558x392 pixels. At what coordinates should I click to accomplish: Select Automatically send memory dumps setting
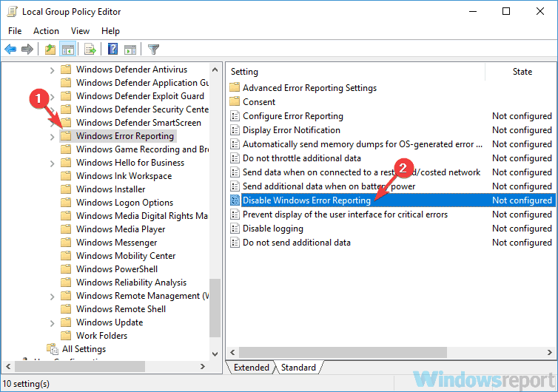(363, 144)
